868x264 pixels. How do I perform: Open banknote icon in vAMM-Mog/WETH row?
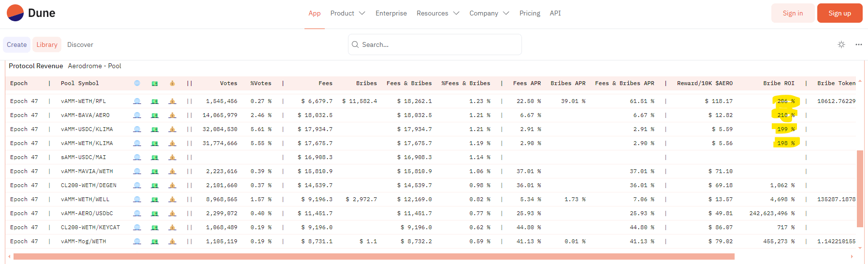click(155, 241)
